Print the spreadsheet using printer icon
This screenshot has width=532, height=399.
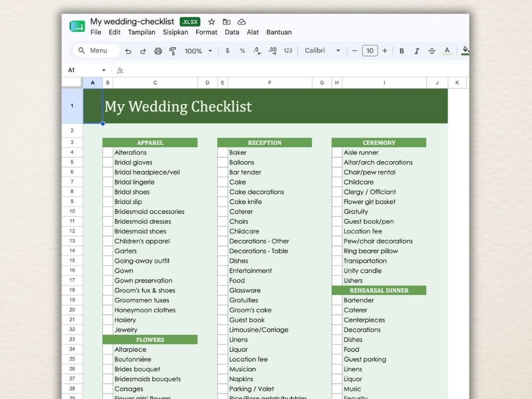tap(158, 51)
